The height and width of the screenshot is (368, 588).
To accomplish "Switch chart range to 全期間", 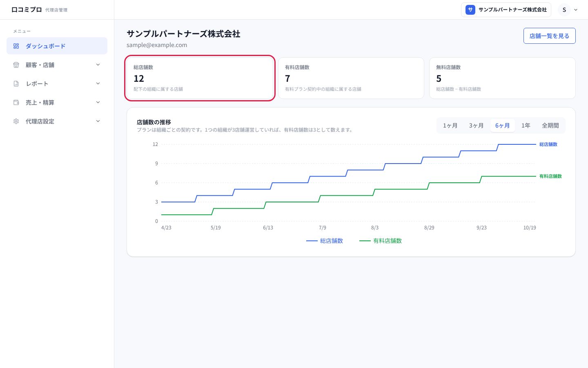I will pos(550,126).
